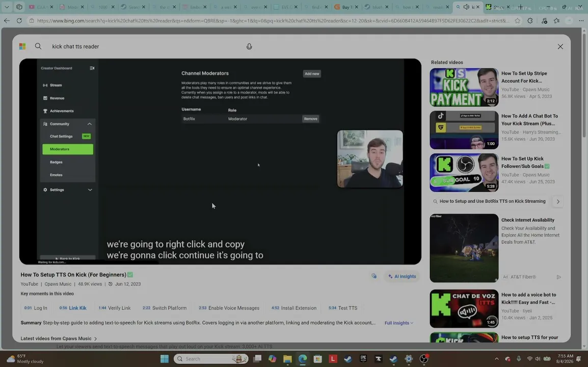Open the browser settings ellipsis menu
This screenshot has height=367, width=588.
point(581,20)
